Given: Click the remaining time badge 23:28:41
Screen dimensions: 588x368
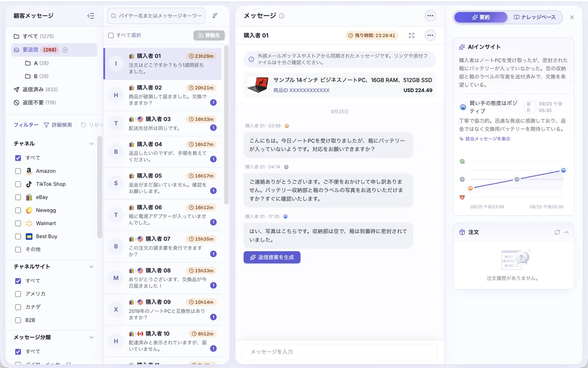Looking at the screenshot, I should [x=372, y=36].
